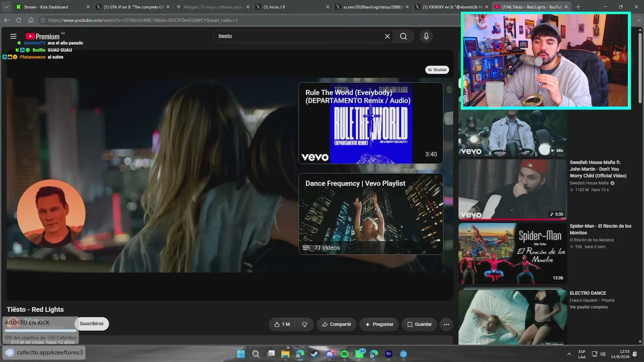Launch File Explorer from the taskbar
The width and height of the screenshot is (644, 362).
(285, 354)
